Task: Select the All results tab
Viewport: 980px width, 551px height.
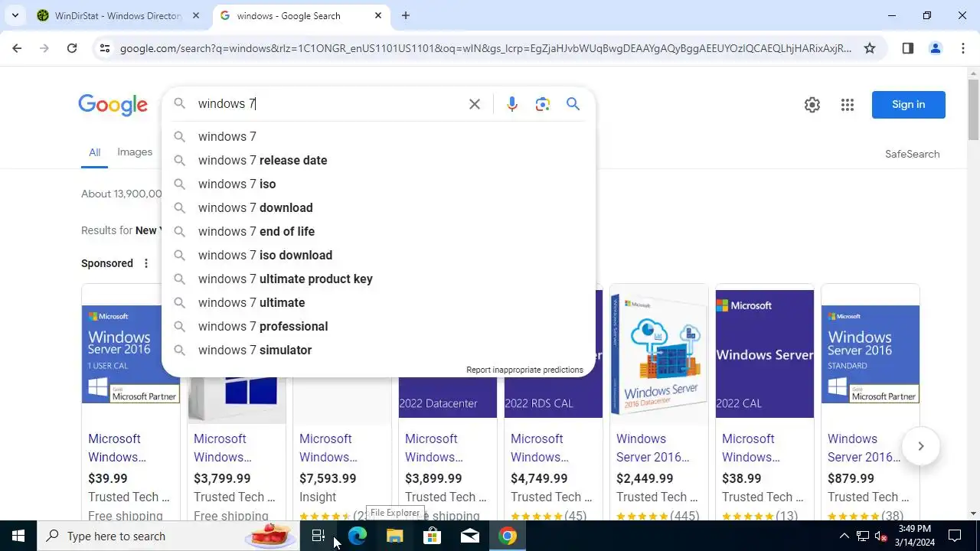Action: pyautogui.click(x=94, y=152)
